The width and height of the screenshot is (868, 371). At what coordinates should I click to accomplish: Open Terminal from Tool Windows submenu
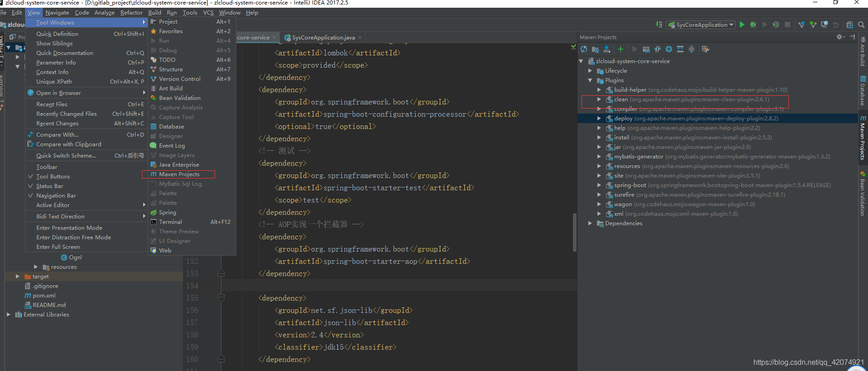pyautogui.click(x=171, y=222)
